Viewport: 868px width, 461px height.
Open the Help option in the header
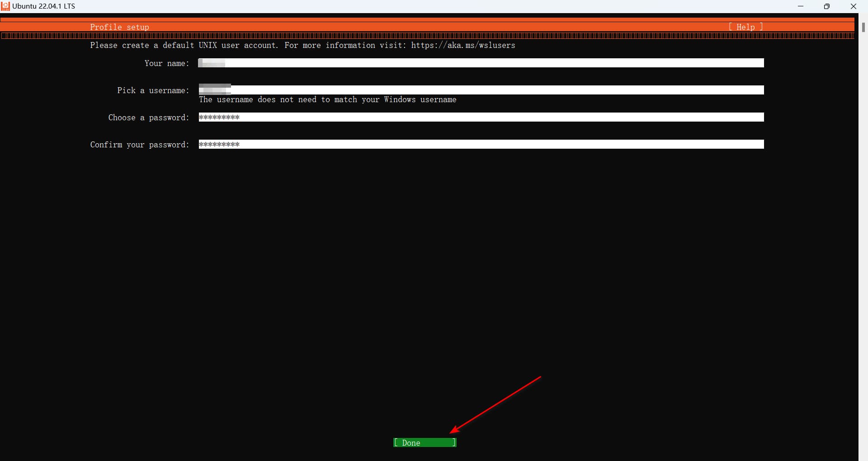point(745,27)
